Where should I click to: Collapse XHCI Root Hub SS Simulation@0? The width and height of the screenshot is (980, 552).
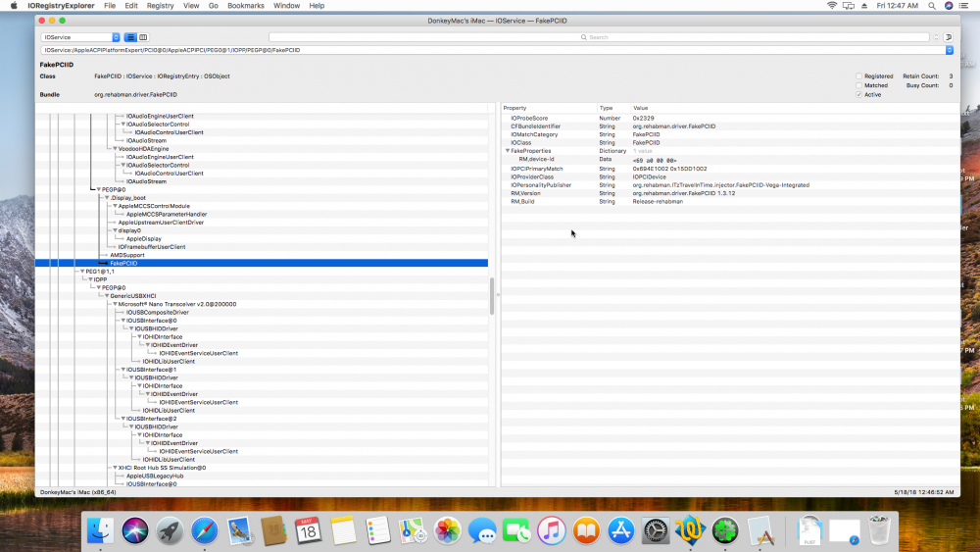click(x=115, y=469)
